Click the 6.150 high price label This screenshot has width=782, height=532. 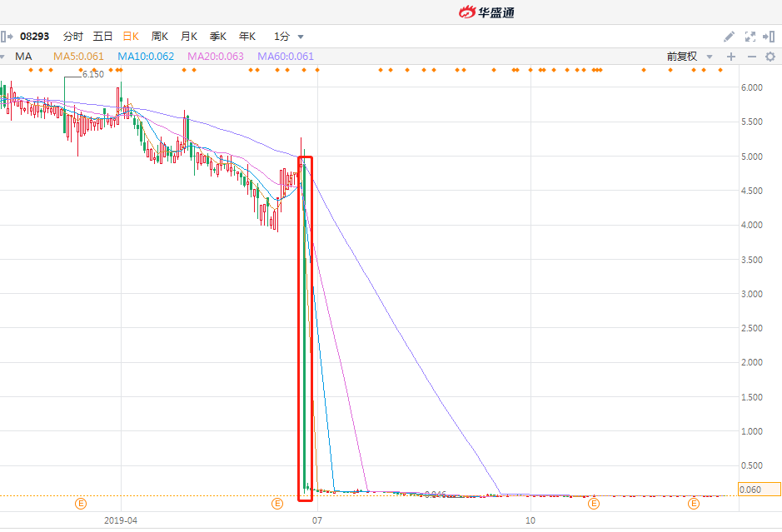(93, 74)
